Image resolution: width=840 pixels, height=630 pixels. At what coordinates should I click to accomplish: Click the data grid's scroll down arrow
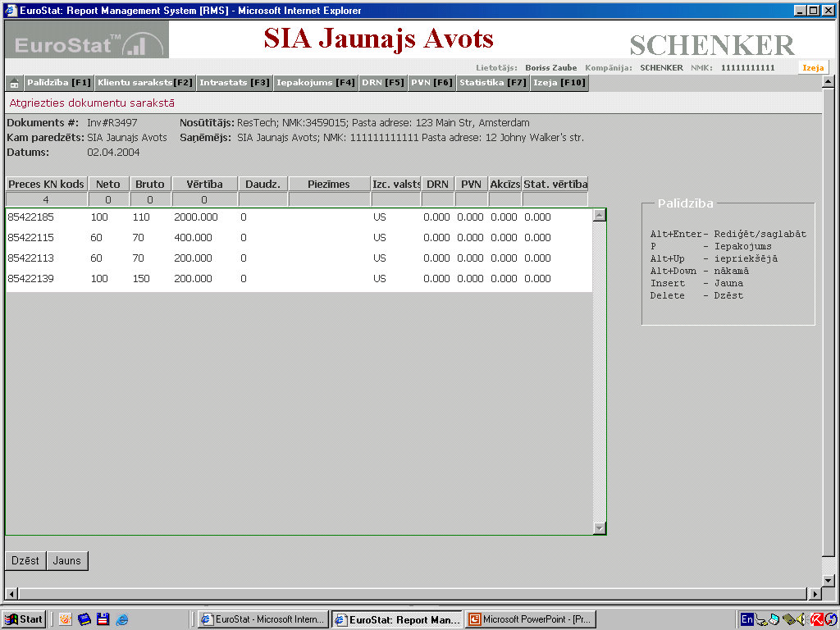click(600, 528)
